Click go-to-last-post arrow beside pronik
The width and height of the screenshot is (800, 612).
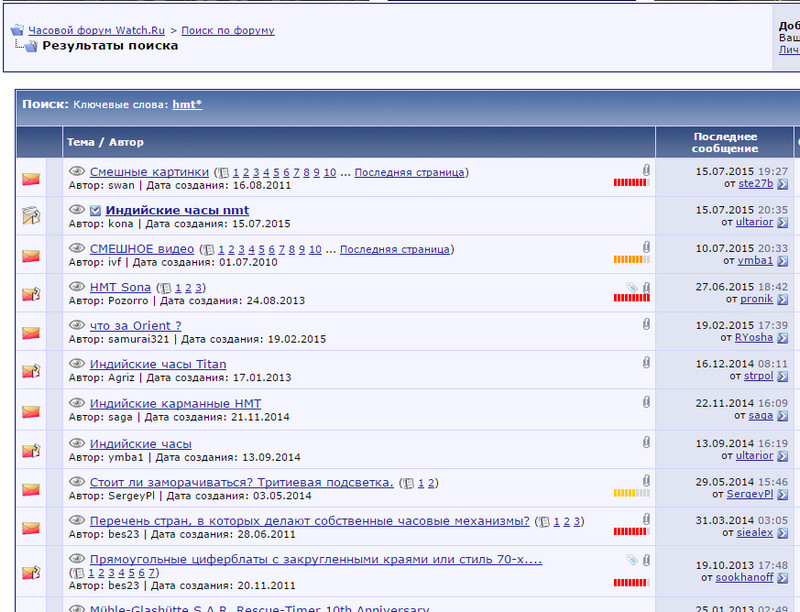(x=782, y=299)
